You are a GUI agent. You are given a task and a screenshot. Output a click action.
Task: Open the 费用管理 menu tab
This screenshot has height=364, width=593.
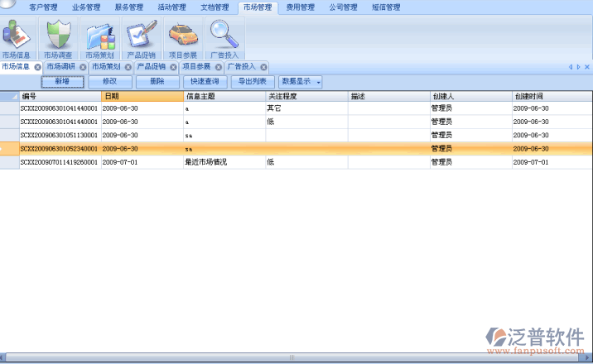click(300, 7)
